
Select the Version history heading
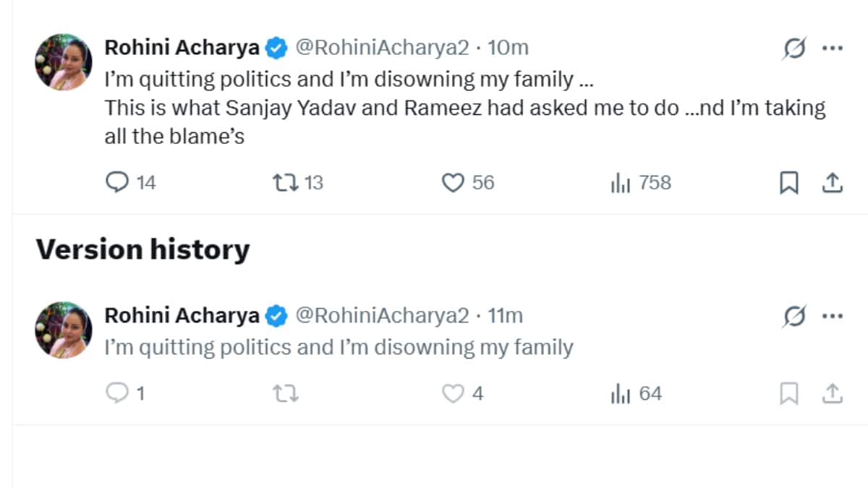pyautogui.click(x=143, y=249)
